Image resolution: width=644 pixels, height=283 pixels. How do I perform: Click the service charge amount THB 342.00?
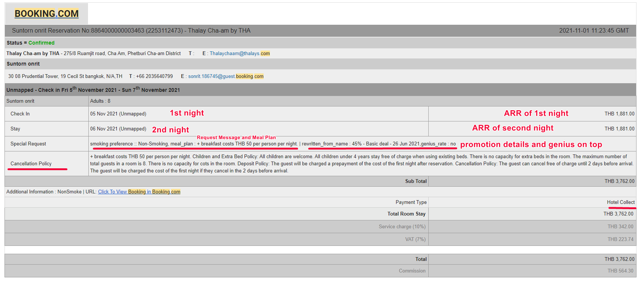pyautogui.click(x=620, y=227)
